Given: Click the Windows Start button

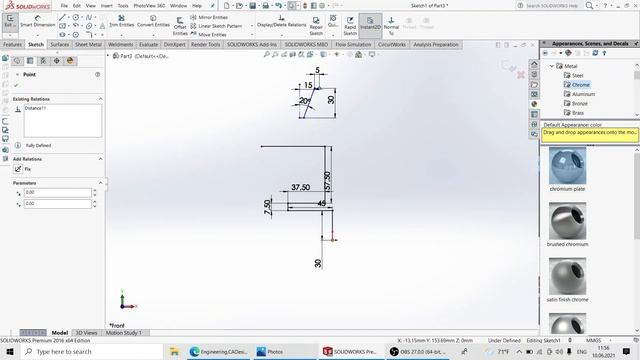Looking at the screenshot, I should [10, 351].
